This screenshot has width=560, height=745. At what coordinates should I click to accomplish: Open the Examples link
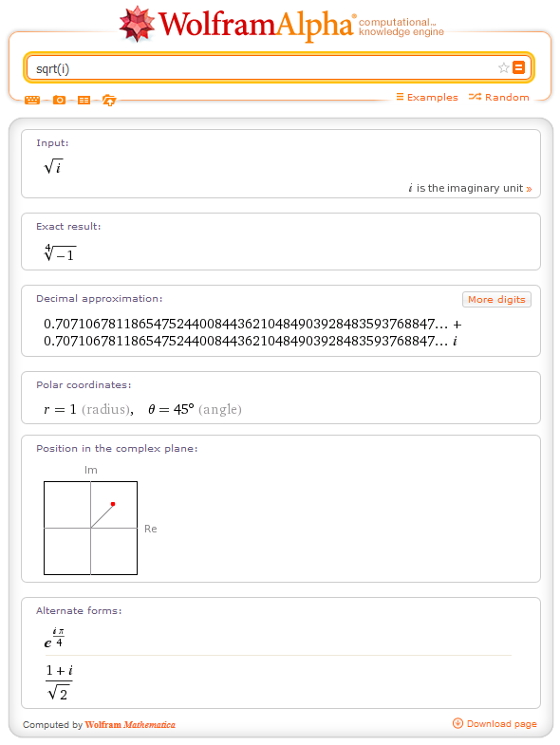(427, 97)
